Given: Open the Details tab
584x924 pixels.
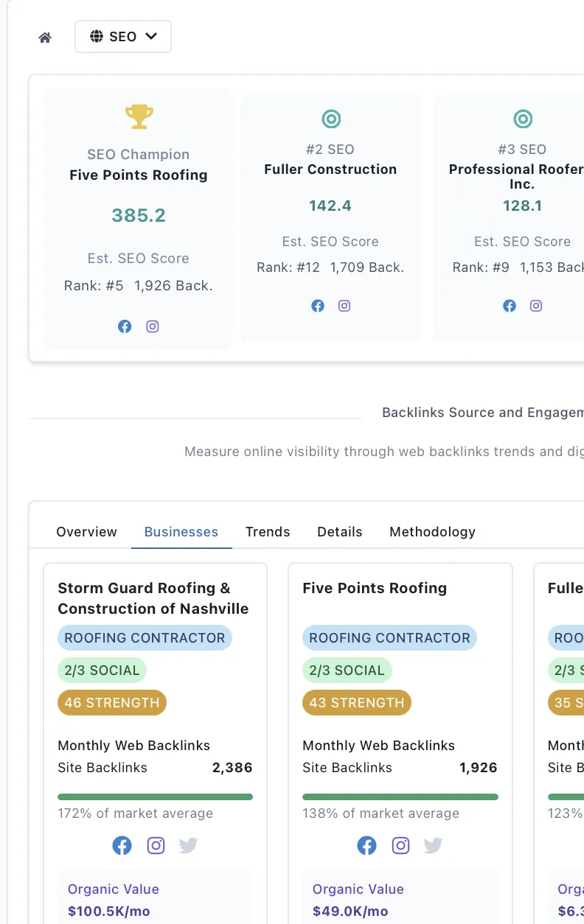Looking at the screenshot, I should pyautogui.click(x=339, y=532).
